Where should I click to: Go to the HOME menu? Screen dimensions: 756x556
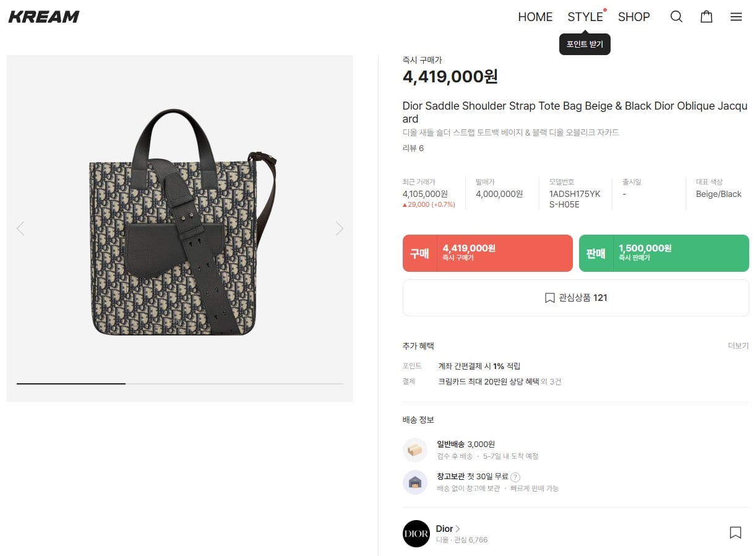point(535,17)
